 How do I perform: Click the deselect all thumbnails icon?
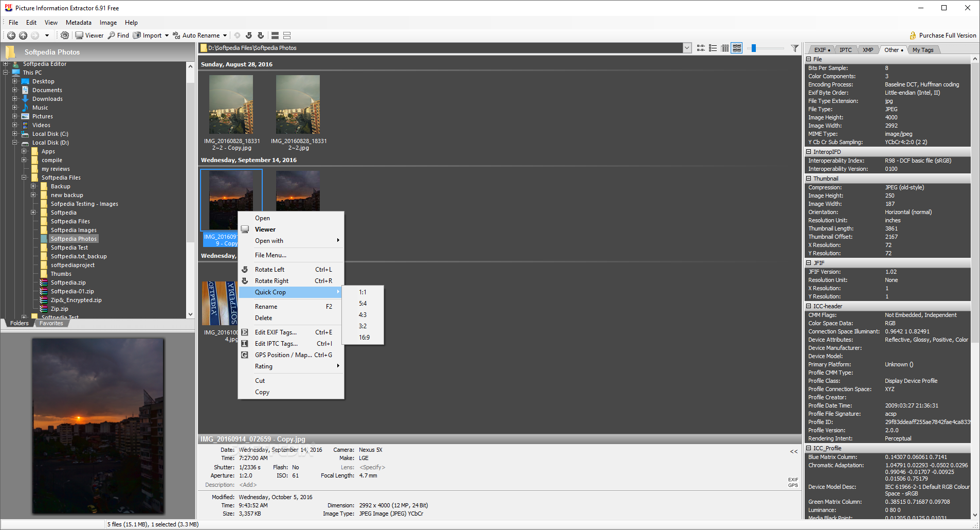287,36
